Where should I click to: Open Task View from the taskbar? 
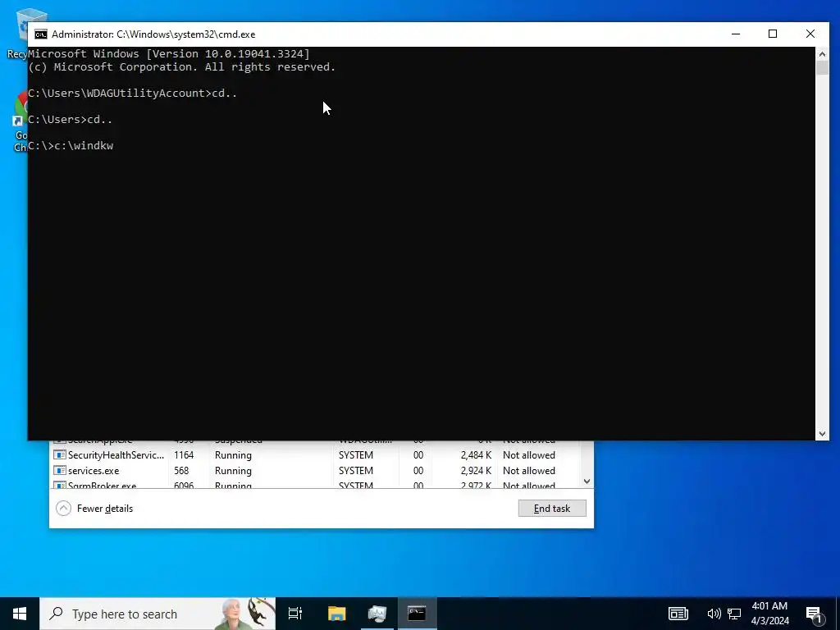(295, 614)
